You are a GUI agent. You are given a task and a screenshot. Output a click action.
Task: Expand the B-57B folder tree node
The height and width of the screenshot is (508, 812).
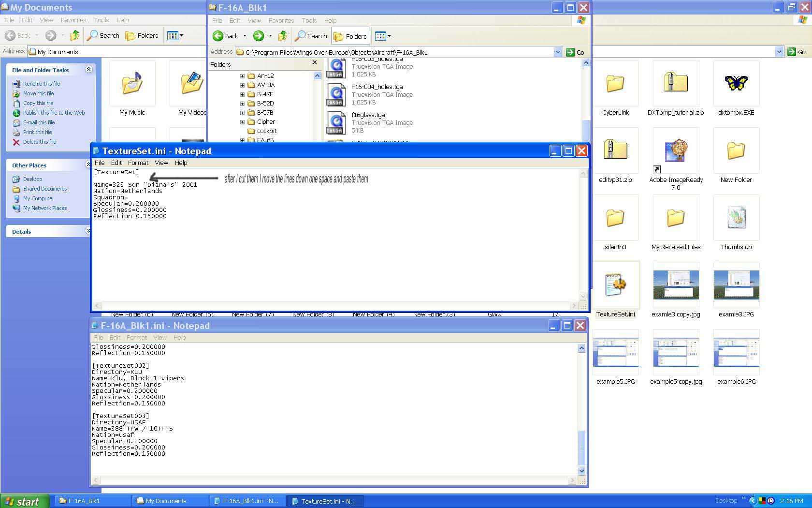point(242,113)
